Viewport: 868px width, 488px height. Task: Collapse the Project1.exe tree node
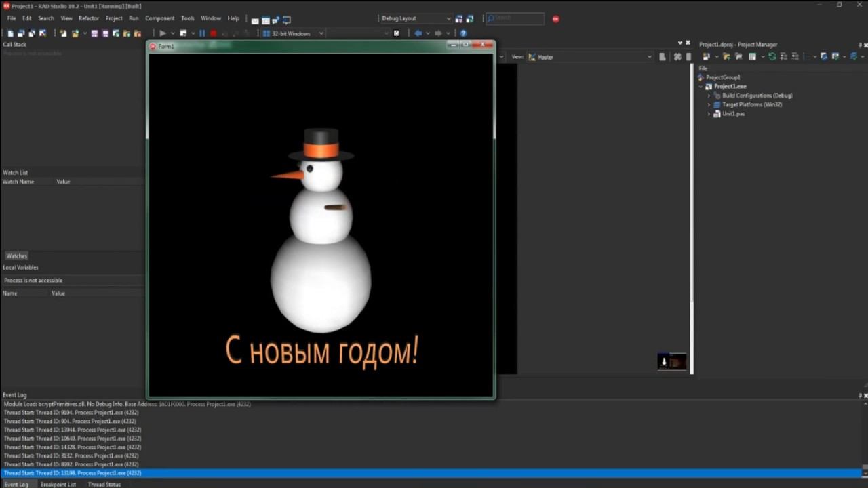(701, 87)
